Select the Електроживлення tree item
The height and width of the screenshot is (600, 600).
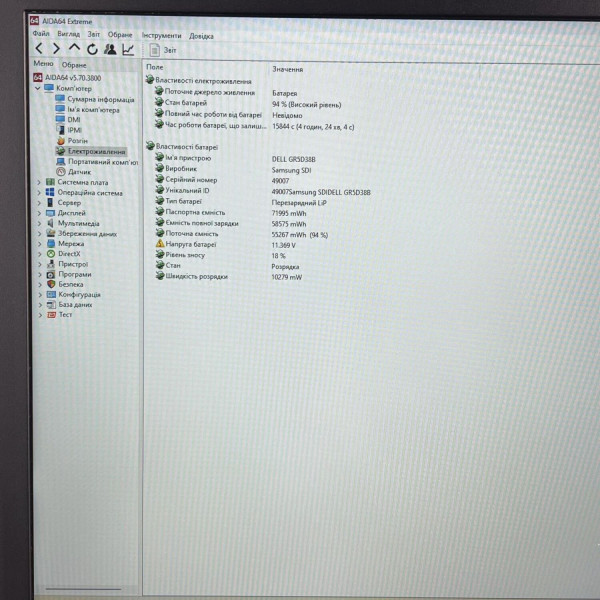[91, 151]
